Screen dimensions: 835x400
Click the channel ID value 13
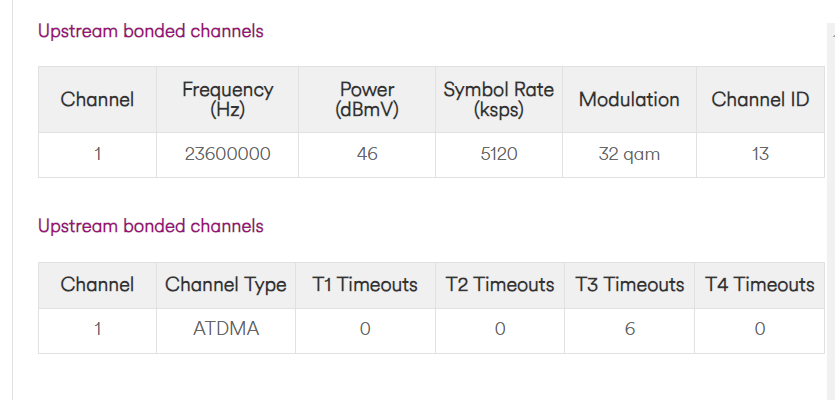click(x=760, y=154)
